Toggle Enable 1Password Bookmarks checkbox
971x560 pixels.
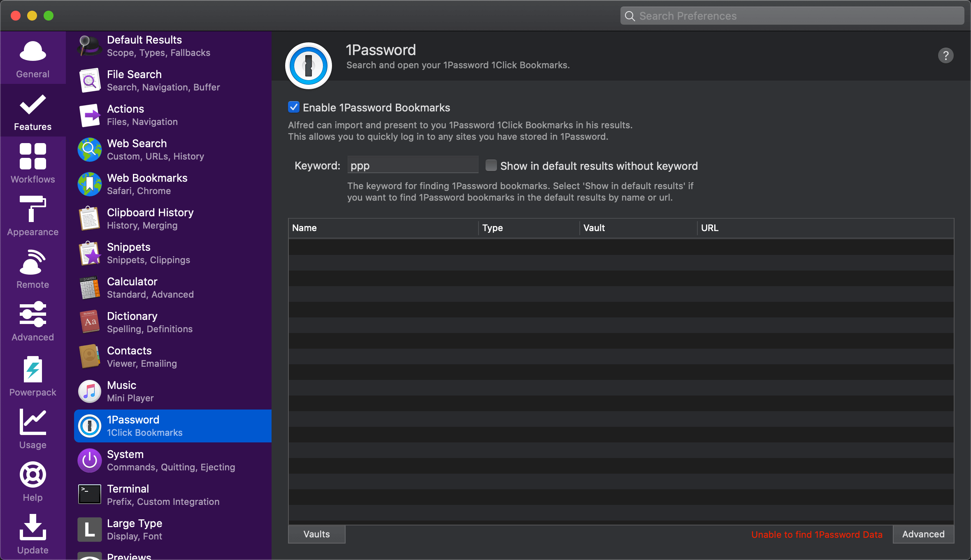294,107
